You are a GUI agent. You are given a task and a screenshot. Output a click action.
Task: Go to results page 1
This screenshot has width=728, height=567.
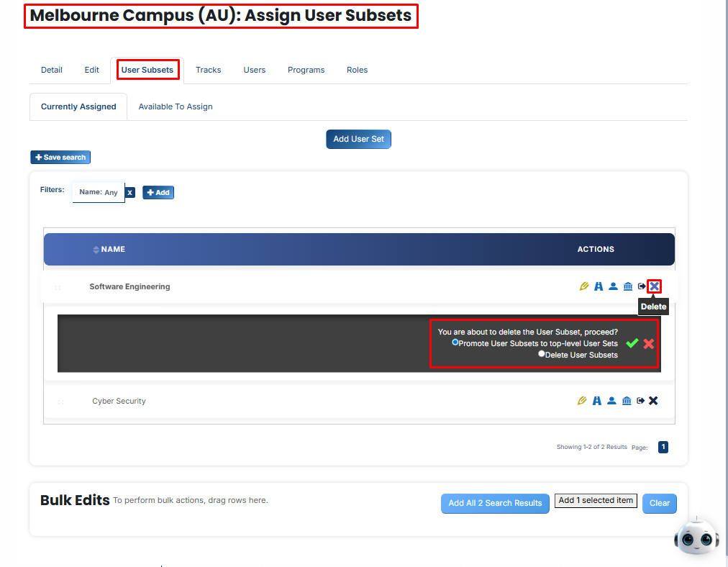point(663,447)
